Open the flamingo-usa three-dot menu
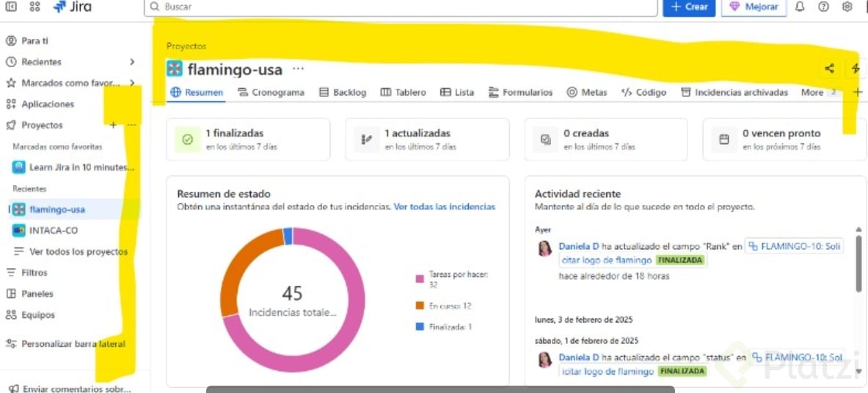This screenshot has height=393, width=868. click(299, 69)
